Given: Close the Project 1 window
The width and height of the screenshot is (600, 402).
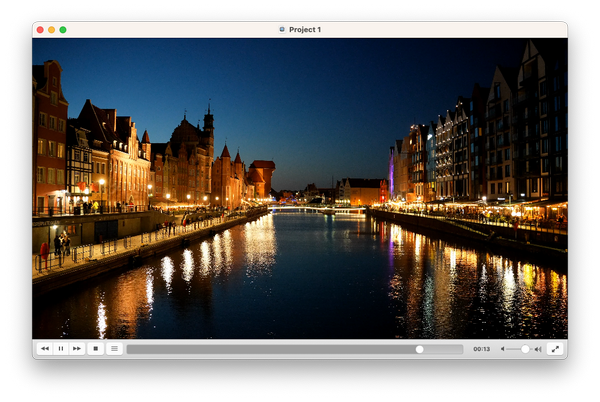Looking at the screenshot, I should click(x=40, y=30).
